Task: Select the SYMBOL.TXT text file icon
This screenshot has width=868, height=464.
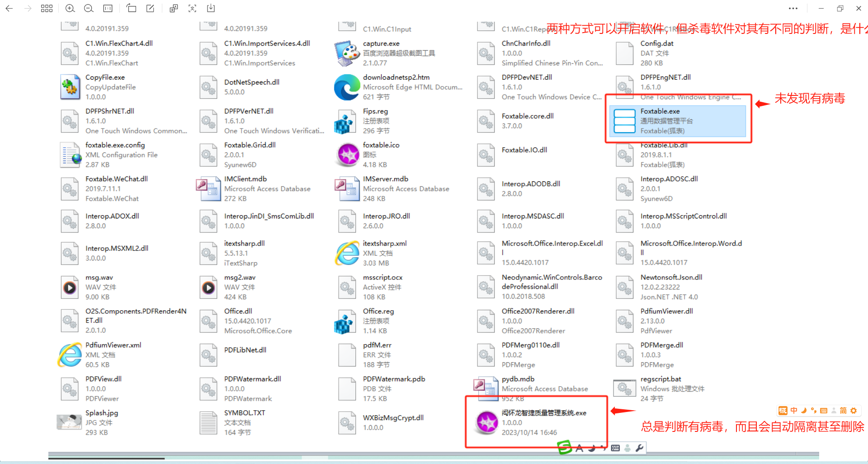Action: point(208,423)
